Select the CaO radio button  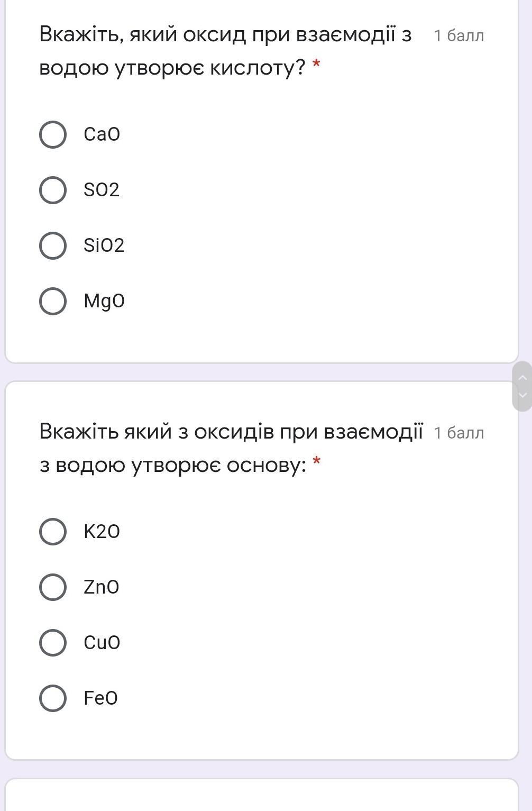(x=53, y=134)
